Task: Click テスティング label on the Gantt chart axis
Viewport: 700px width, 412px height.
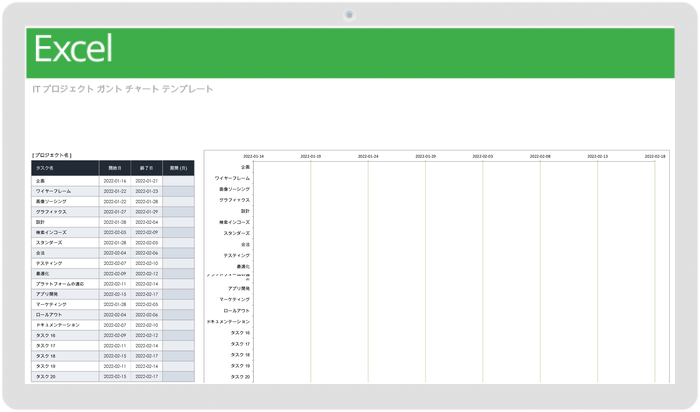Action: tap(237, 255)
